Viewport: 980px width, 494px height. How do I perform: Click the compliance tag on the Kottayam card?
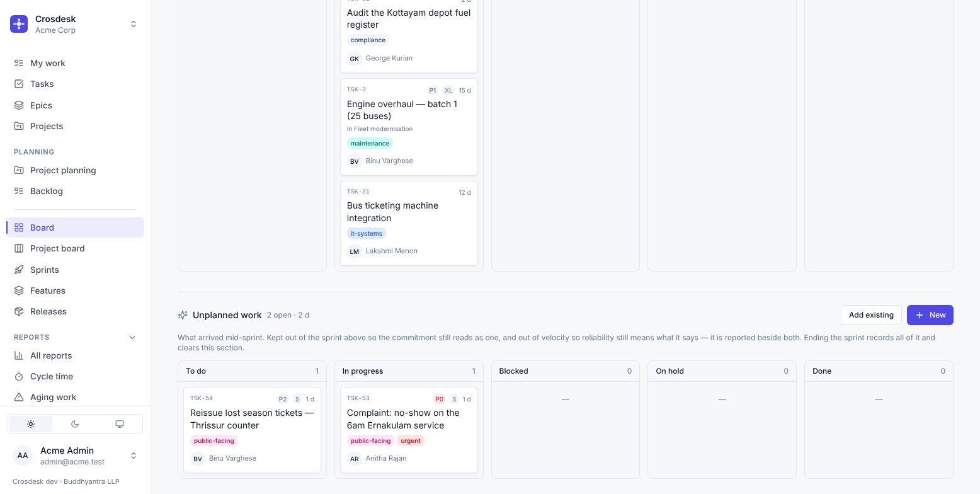[x=368, y=40]
